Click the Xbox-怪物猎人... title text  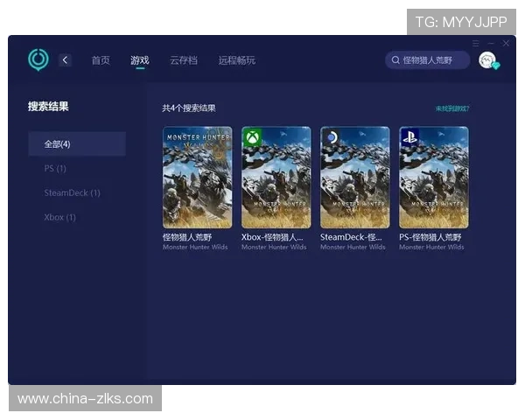[272, 237]
